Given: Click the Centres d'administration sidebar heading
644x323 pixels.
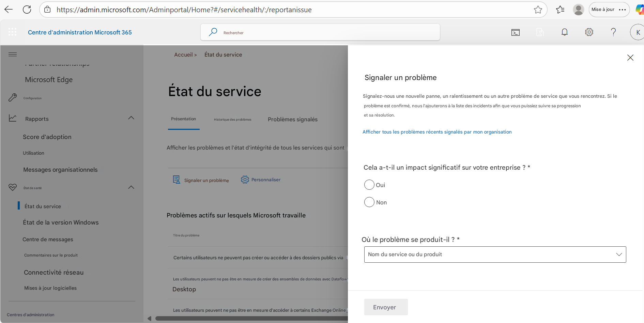Looking at the screenshot, I should (31, 315).
